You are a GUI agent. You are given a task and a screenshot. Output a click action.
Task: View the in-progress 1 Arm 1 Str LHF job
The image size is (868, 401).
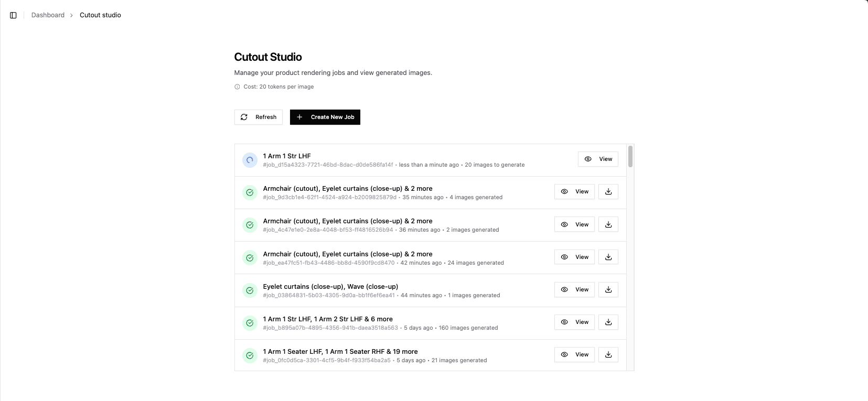(598, 159)
